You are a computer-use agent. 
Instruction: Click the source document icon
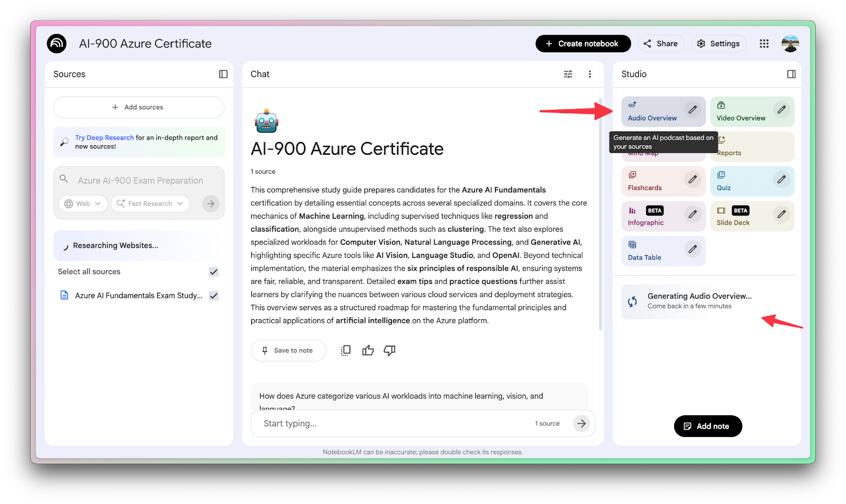64,295
